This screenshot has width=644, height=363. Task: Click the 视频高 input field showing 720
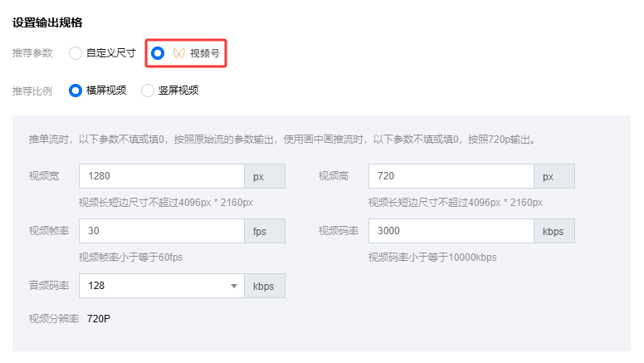[x=451, y=176]
